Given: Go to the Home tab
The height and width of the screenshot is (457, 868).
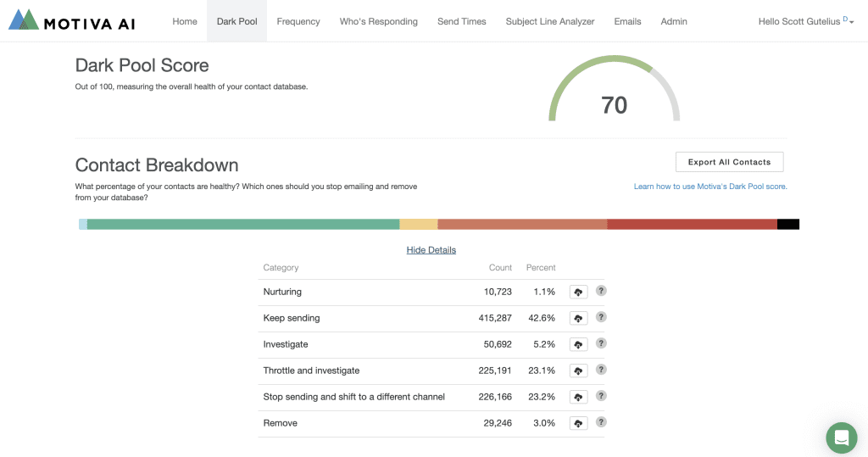Looking at the screenshot, I should 185,21.
